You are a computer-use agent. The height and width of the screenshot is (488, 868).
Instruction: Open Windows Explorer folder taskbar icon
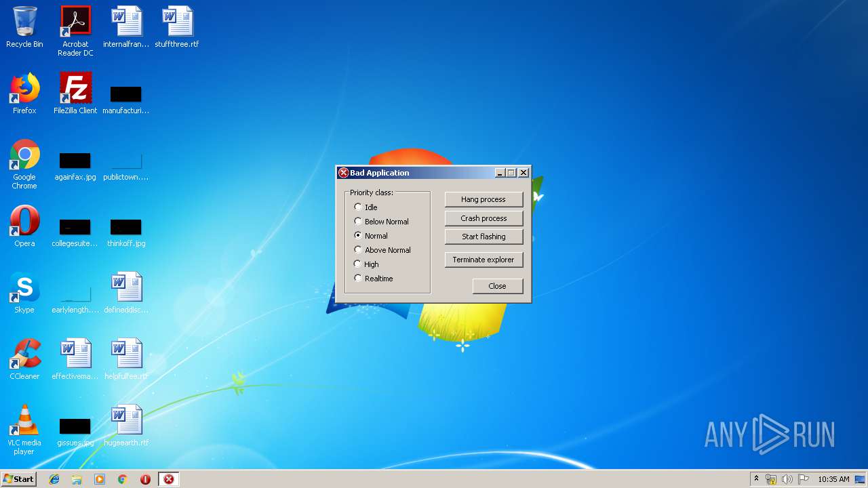(77, 479)
